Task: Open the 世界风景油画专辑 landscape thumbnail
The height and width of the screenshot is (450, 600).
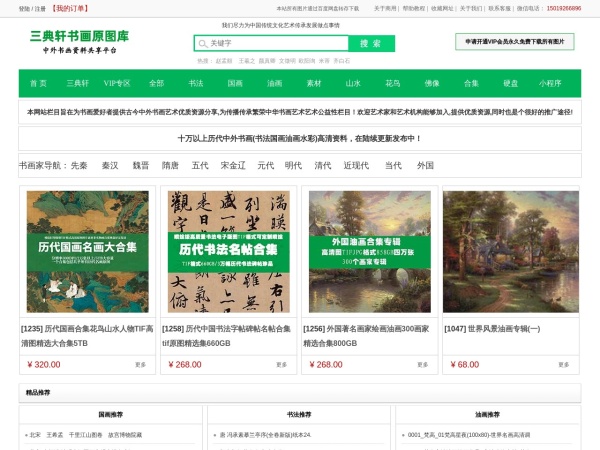Action: coord(511,252)
